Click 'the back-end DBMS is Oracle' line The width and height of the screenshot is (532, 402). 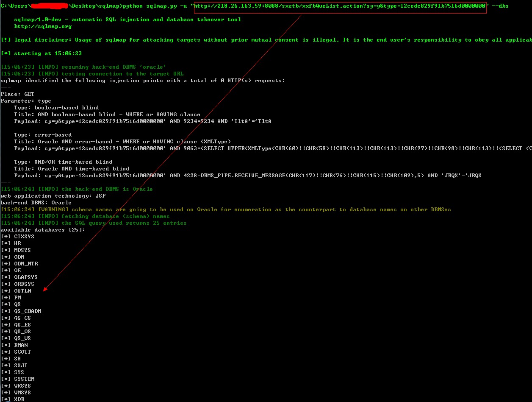tap(77, 189)
